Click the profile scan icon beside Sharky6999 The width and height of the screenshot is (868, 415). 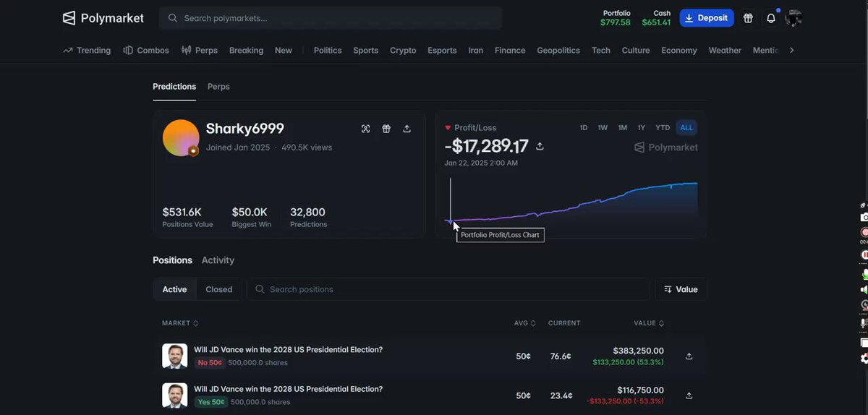[366, 129]
